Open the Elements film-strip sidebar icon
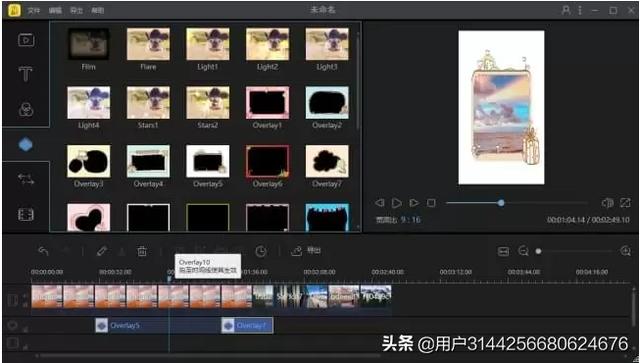The image size is (640, 363). (26, 214)
